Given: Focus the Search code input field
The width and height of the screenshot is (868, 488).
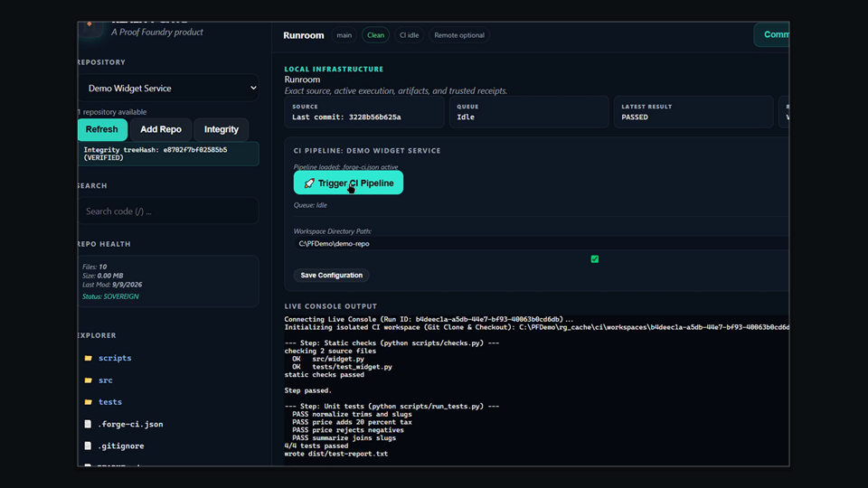Looking at the screenshot, I should [x=168, y=211].
